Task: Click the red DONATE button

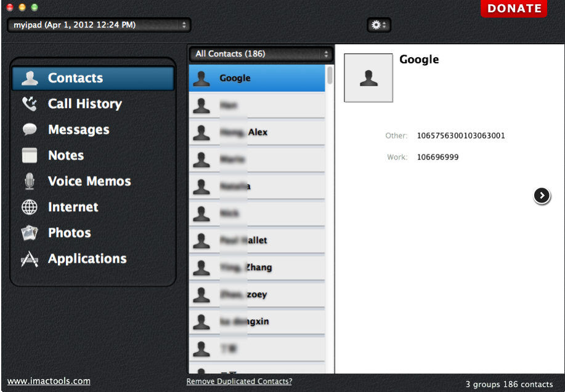Action: tap(514, 8)
